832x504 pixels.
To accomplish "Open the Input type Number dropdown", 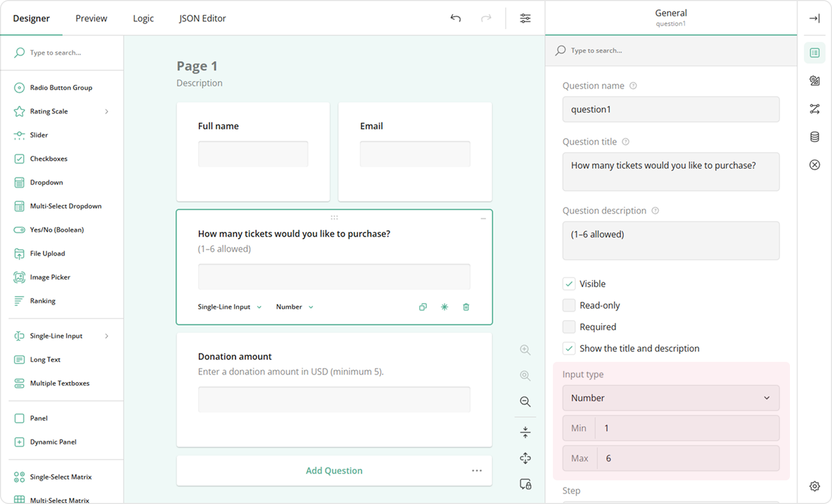I will (x=670, y=398).
